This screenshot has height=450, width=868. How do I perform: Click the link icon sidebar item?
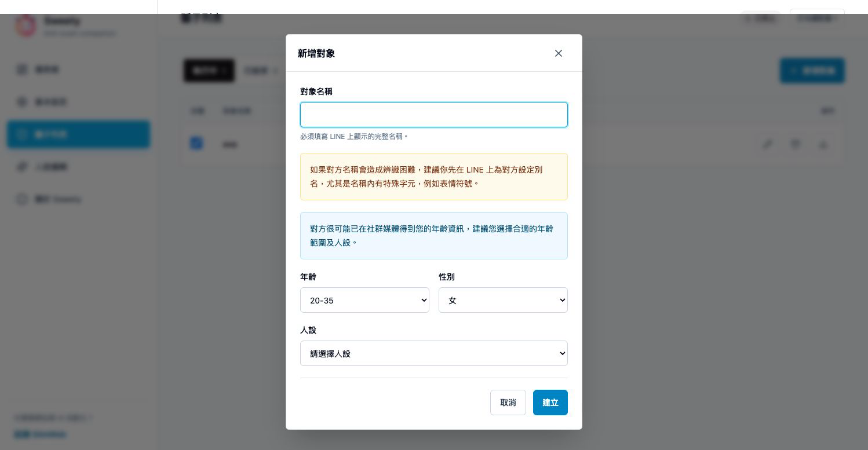(x=22, y=167)
